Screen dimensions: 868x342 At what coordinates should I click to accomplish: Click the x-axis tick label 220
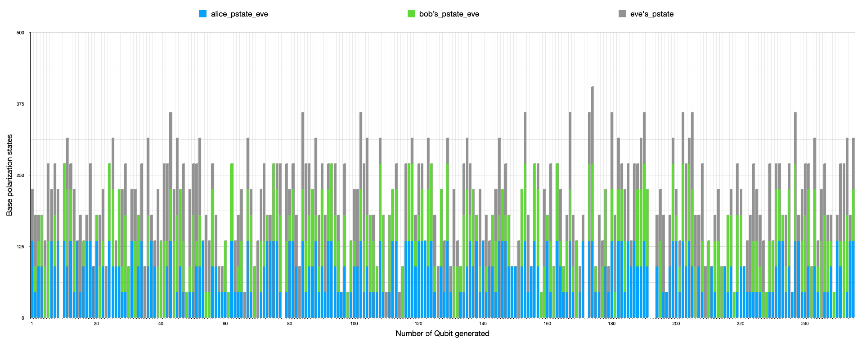click(x=740, y=323)
